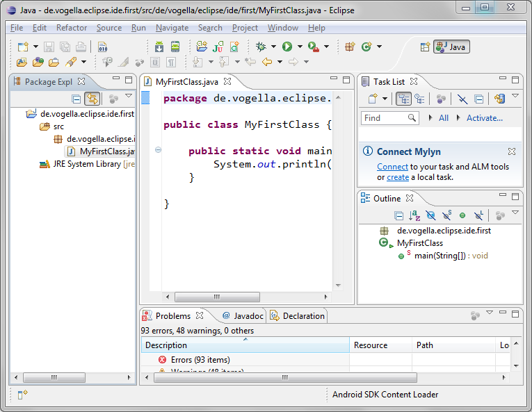
Task: Click Hide Fields icon in Outline toolbar
Action: [x=430, y=216]
